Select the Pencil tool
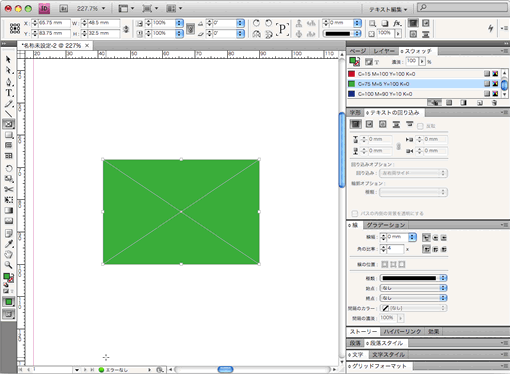Image resolution: width=510 pixels, height=374 pixels. click(8, 104)
